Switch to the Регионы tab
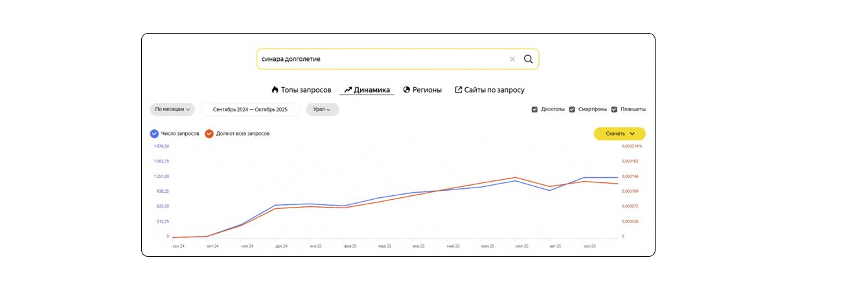Viewport: 868px width, 291px height. click(427, 90)
